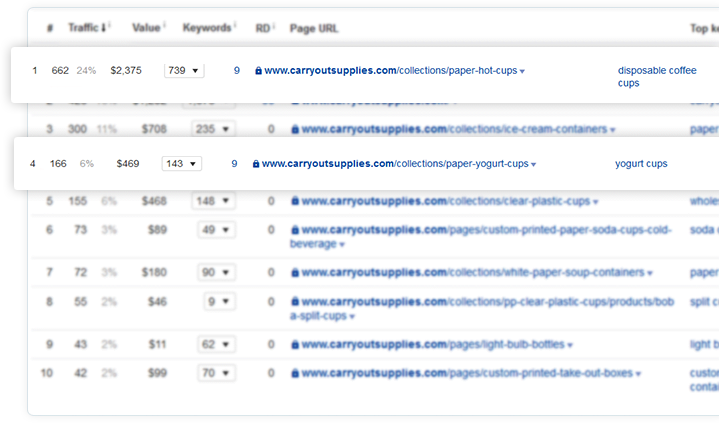Image resolution: width=719 pixels, height=423 pixels.
Task: Expand the caret after paper-hot-cups URL
Action: point(522,72)
